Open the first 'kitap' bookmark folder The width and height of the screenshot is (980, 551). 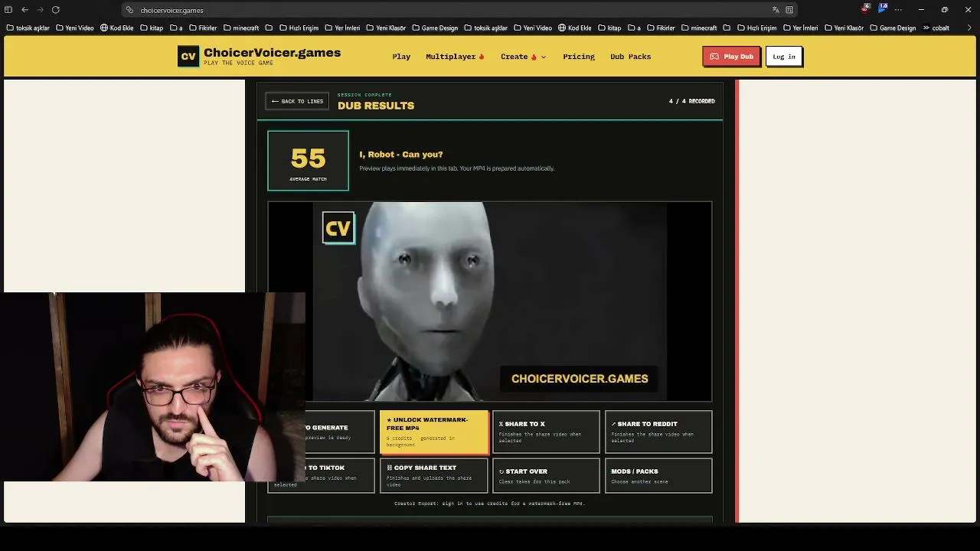[x=151, y=28]
